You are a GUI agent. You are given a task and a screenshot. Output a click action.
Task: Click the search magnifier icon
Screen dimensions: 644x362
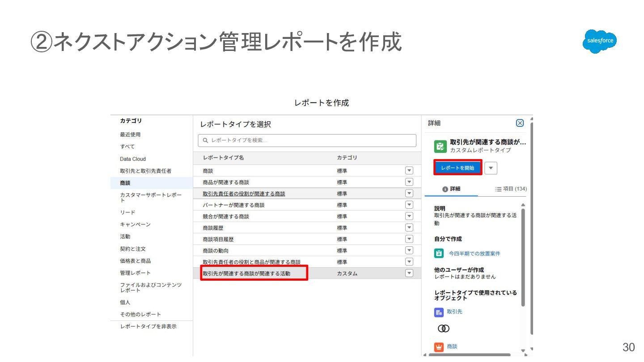point(206,140)
